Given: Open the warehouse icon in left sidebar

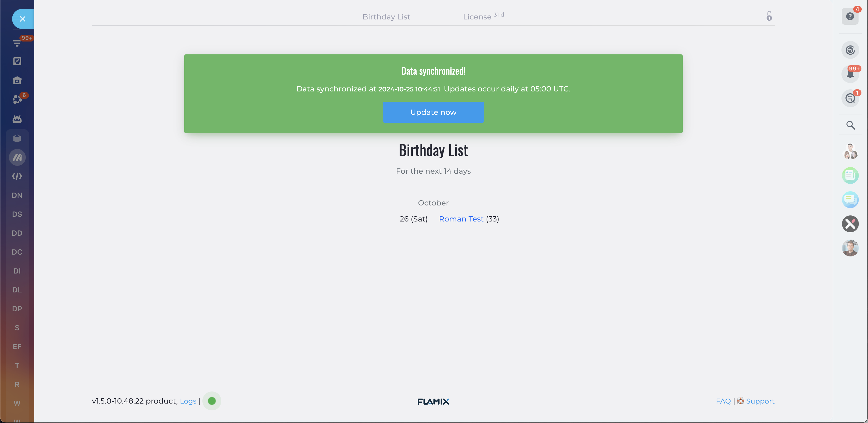Looking at the screenshot, I should 17,80.
